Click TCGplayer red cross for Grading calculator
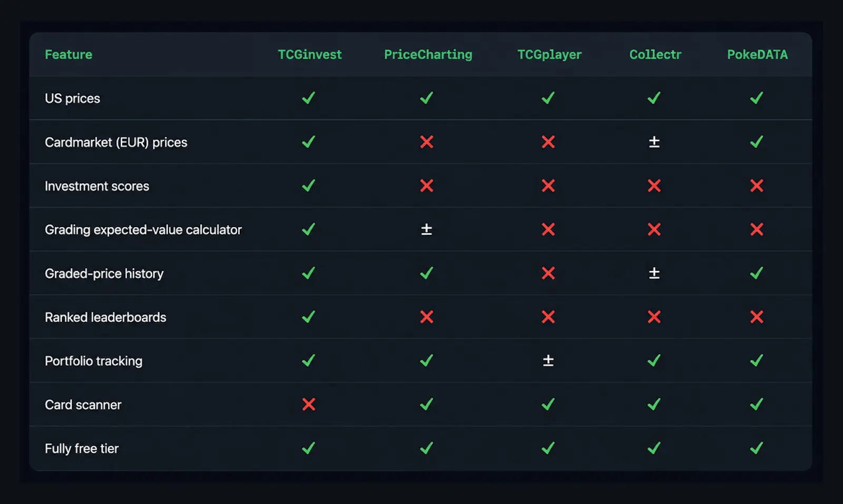Image resolution: width=843 pixels, height=504 pixels. [x=548, y=229]
